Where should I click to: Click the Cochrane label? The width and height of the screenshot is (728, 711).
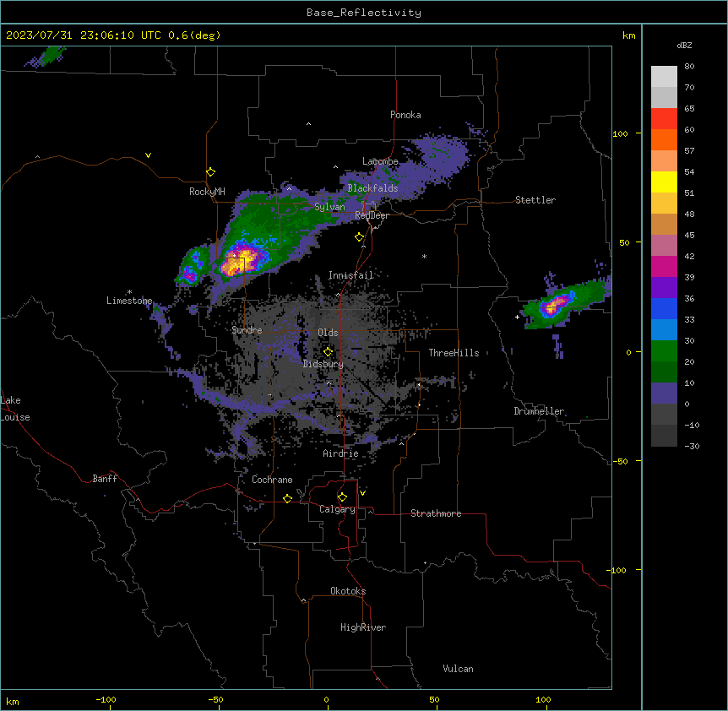point(272,480)
